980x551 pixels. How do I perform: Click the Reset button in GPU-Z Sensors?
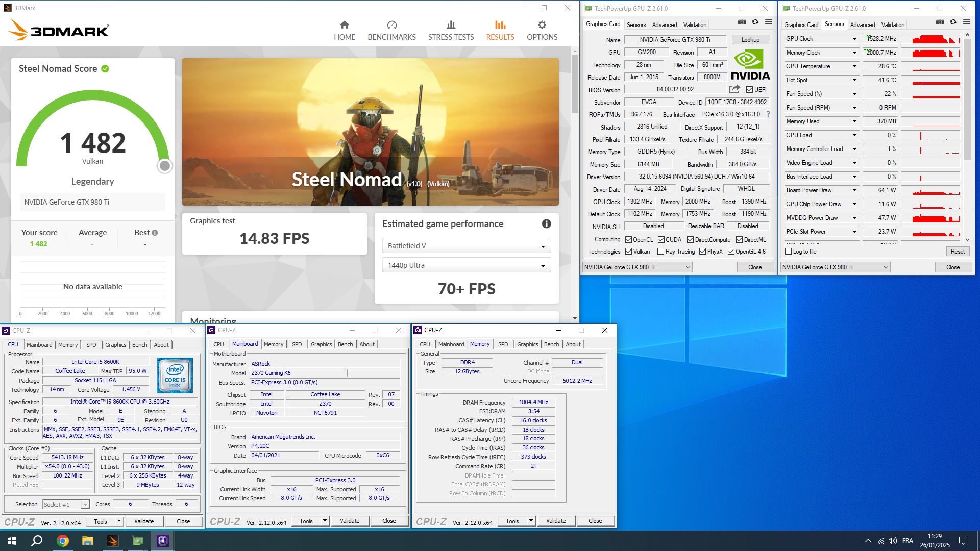coord(958,252)
